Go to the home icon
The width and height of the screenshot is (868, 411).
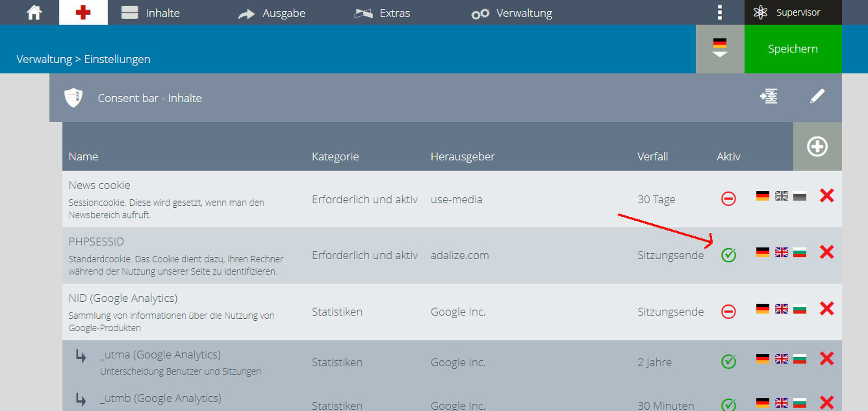(34, 13)
